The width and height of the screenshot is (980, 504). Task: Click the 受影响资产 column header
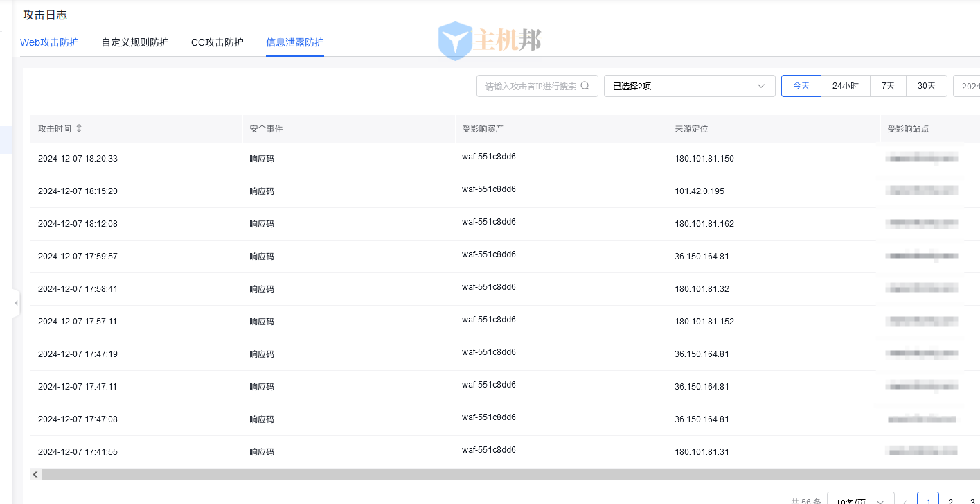483,129
